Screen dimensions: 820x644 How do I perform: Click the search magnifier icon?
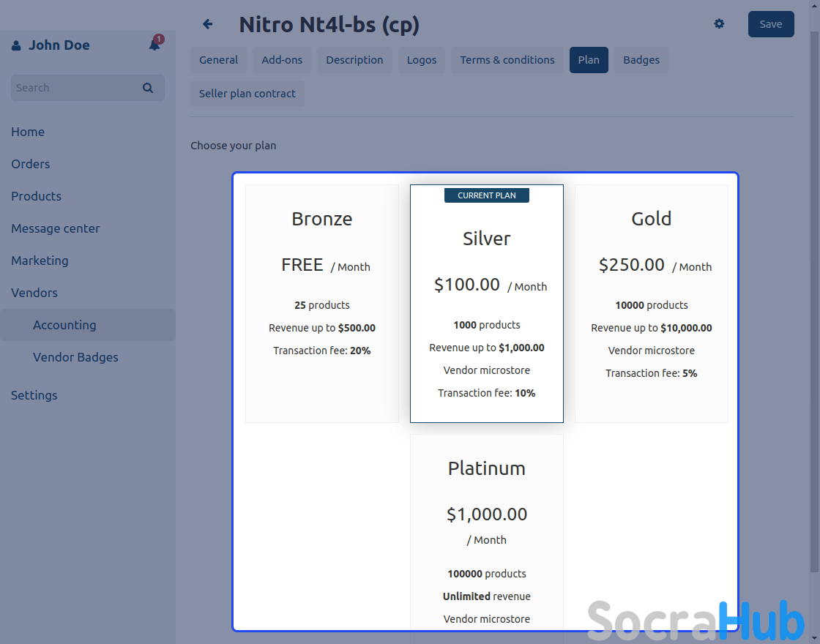pyautogui.click(x=148, y=88)
